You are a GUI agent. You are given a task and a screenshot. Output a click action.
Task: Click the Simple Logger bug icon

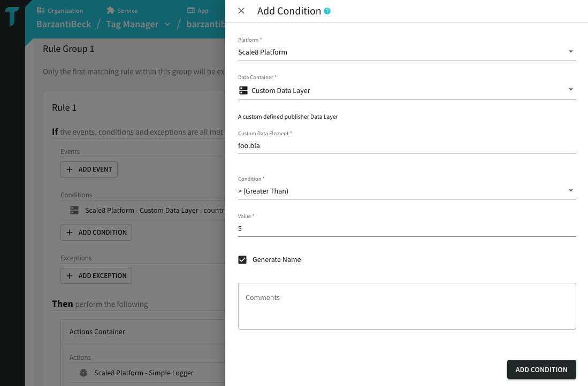[83, 373]
